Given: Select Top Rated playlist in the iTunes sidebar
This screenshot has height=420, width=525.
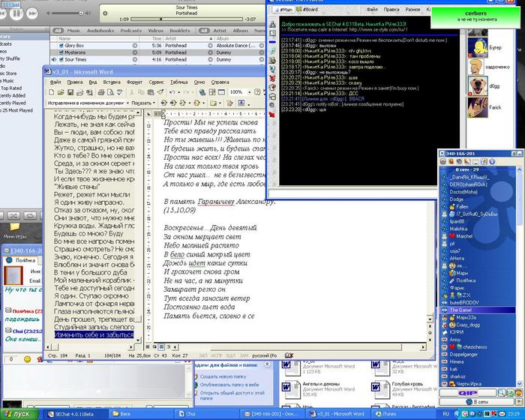Looking at the screenshot, I should coord(11,88).
